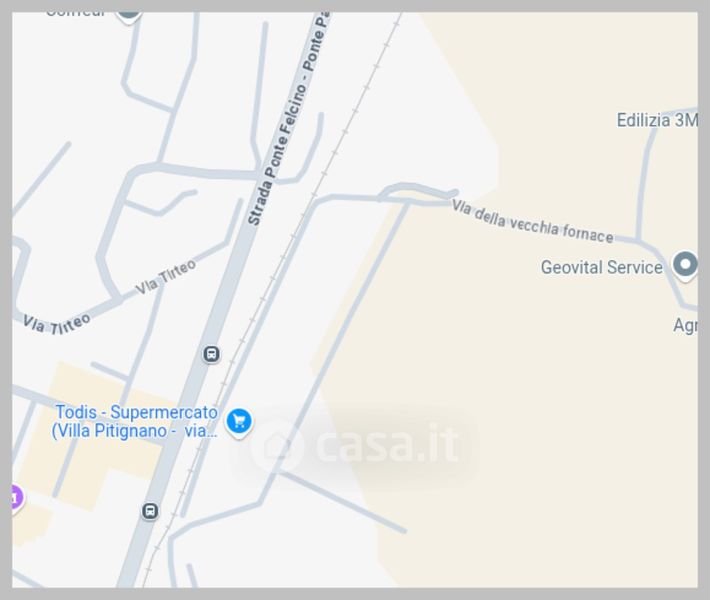Select the Geovital Service location pin
The width and height of the screenshot is (710, 600).
coord(685,265)
